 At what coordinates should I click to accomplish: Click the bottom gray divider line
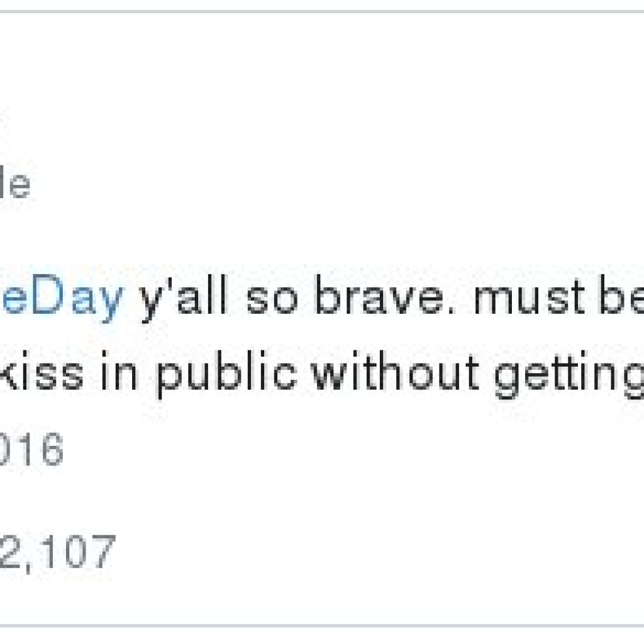point(322,626)
